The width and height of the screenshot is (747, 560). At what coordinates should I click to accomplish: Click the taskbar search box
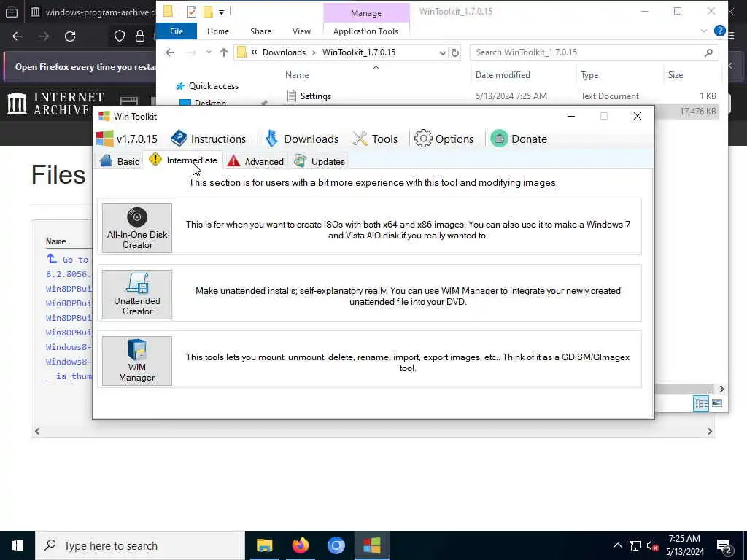[x=140, y=545]
